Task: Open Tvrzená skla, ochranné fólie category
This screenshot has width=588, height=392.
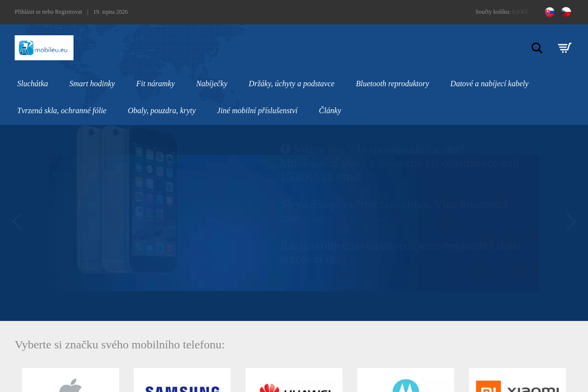Action: [x=62, y=111]
